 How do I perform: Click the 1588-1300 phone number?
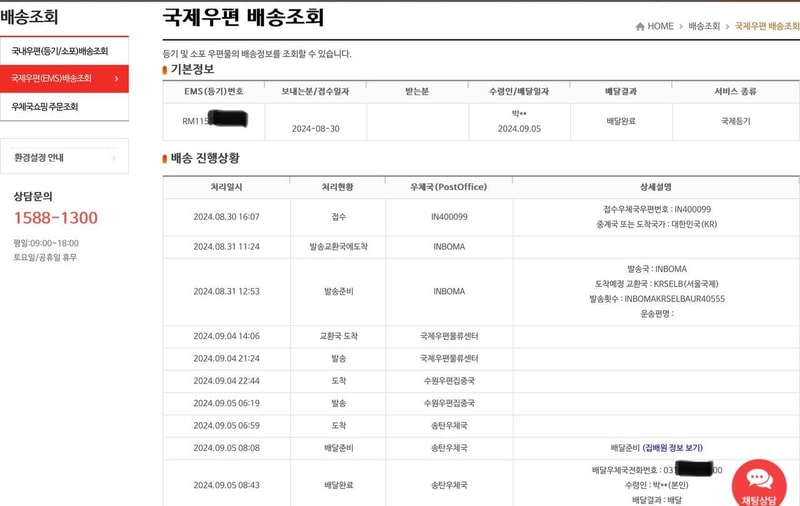click(55, 218)
